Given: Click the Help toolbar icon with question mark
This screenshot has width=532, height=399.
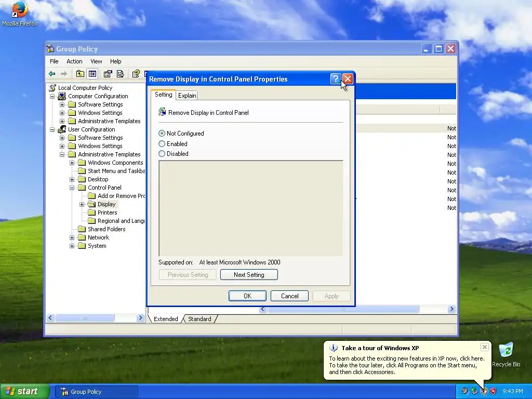Looking at the screenshot, I should pos(136,74).
